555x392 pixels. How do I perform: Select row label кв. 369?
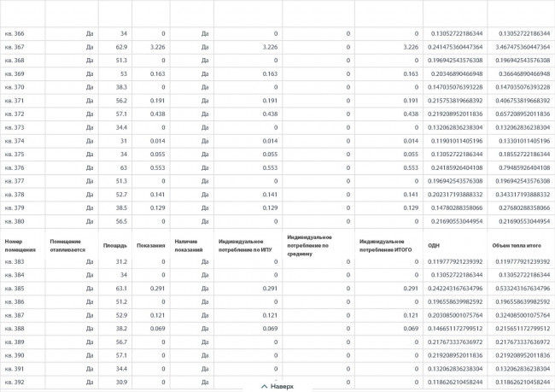[x=15, y=74]
